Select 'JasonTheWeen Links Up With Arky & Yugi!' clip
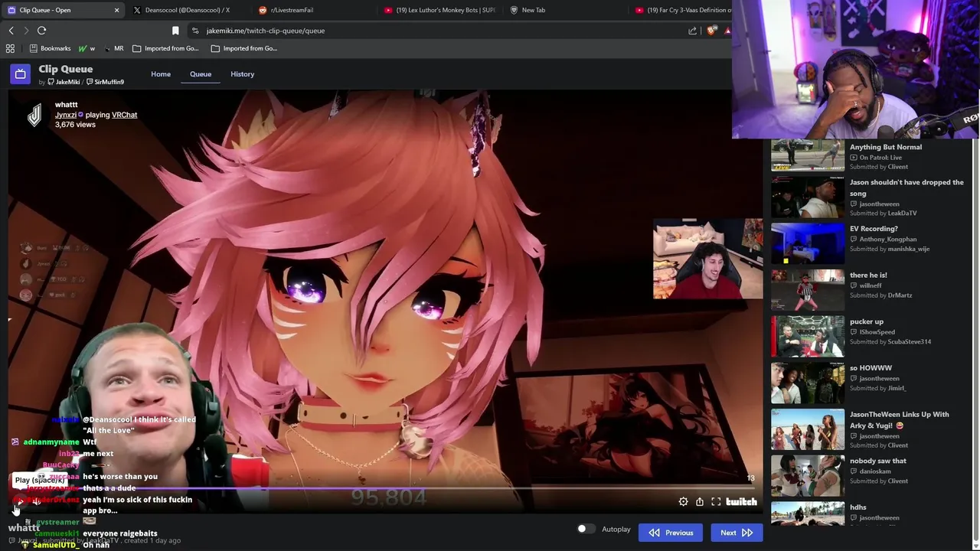Screen dimensions: 980x551 pyautogui.click(x=899, y=419)
